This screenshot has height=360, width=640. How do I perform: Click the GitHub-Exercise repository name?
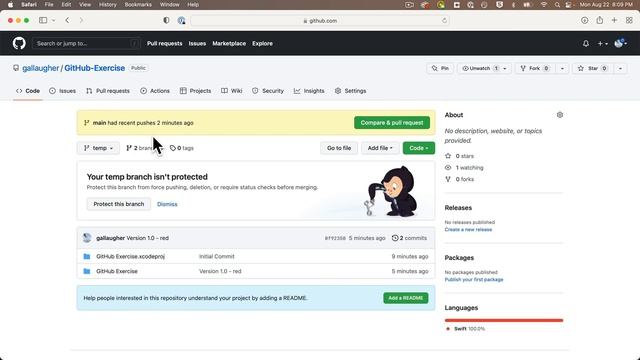[x=95, y=68]
